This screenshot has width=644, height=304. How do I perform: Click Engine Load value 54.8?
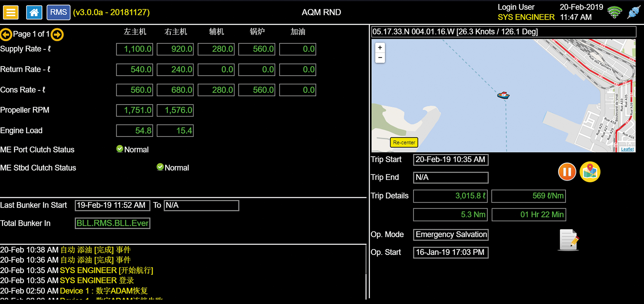[134, 131]
